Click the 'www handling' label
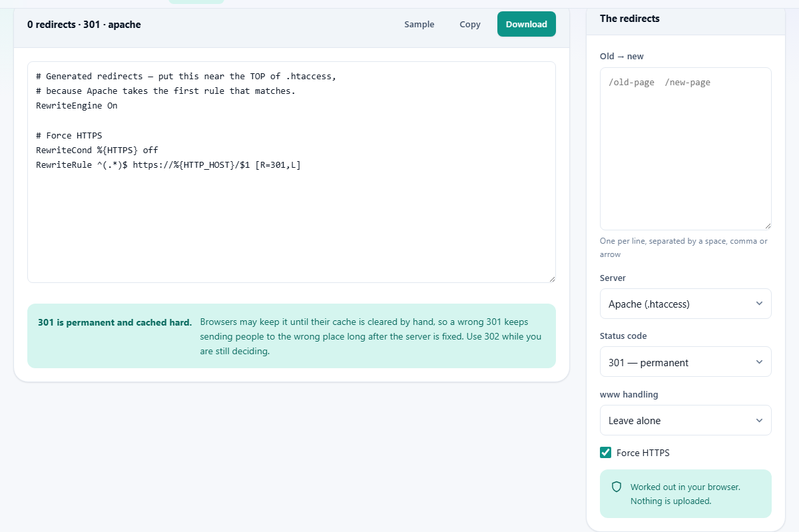The height and width of the screenshot is (532, 799). point(629,394)
